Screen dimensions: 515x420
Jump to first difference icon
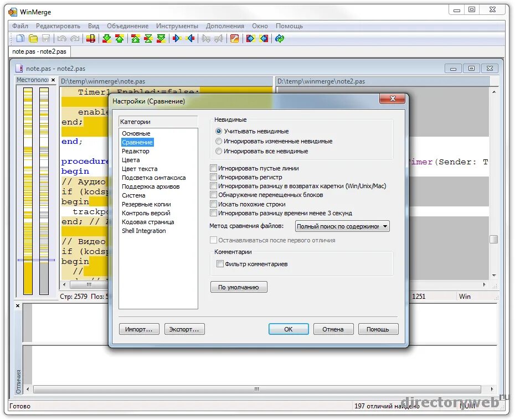click(x=135, y=38)
